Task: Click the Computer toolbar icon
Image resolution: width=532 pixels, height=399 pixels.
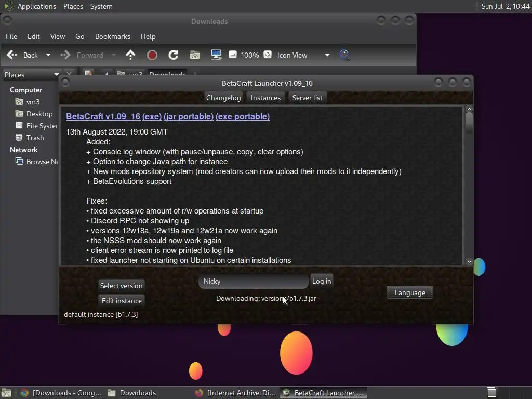Action: click(216, 55)
